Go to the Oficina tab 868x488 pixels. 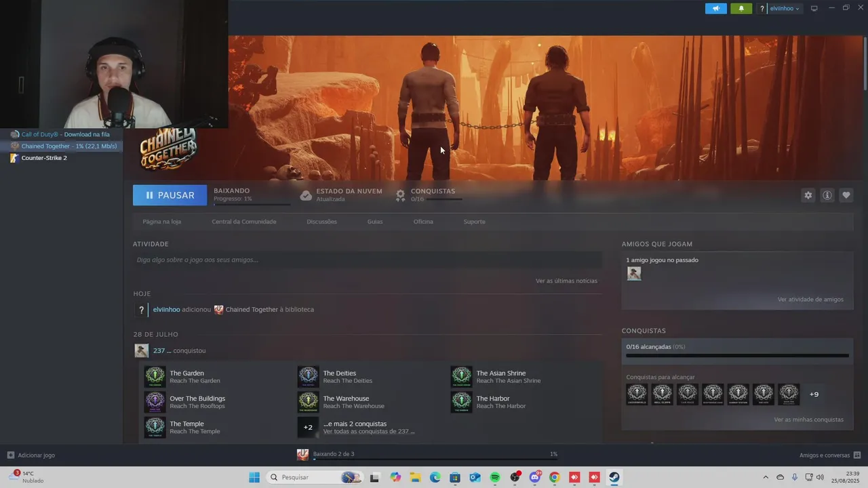tap(423, 222)
